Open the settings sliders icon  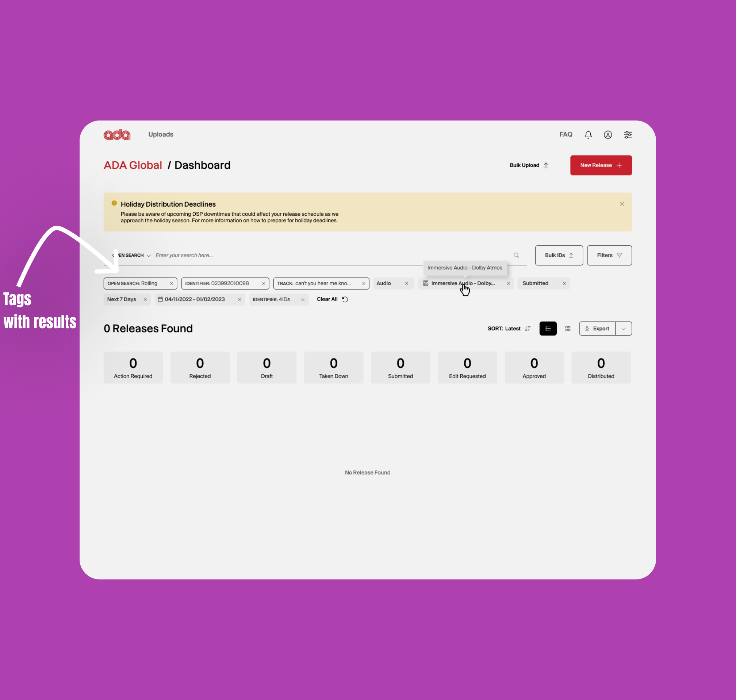click(628, 135)
